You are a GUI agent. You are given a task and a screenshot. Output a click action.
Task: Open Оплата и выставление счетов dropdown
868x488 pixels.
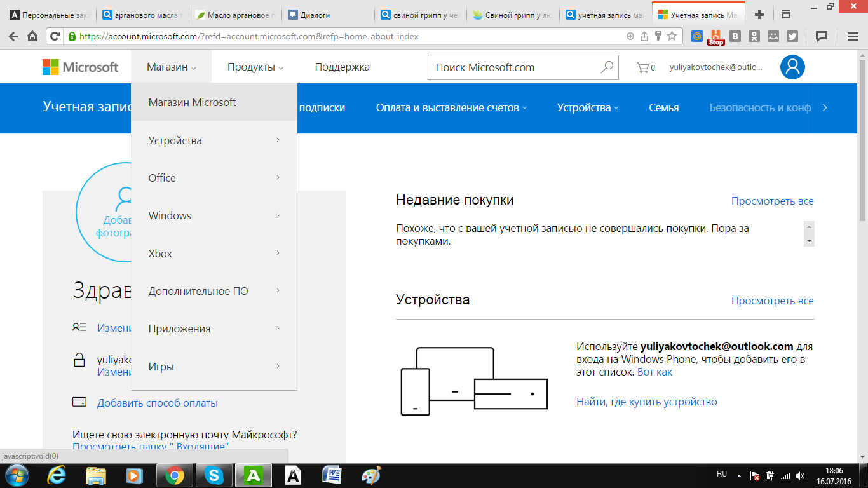click(451, 108)
